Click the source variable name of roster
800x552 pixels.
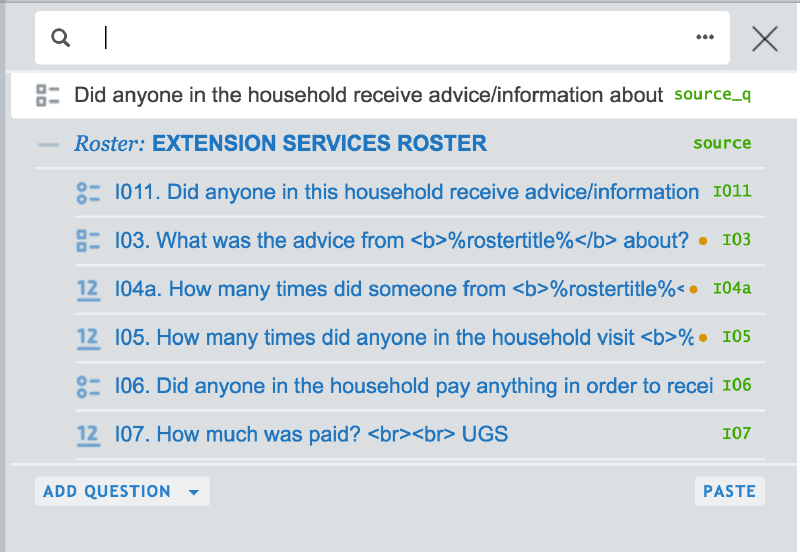pos(721,144)
